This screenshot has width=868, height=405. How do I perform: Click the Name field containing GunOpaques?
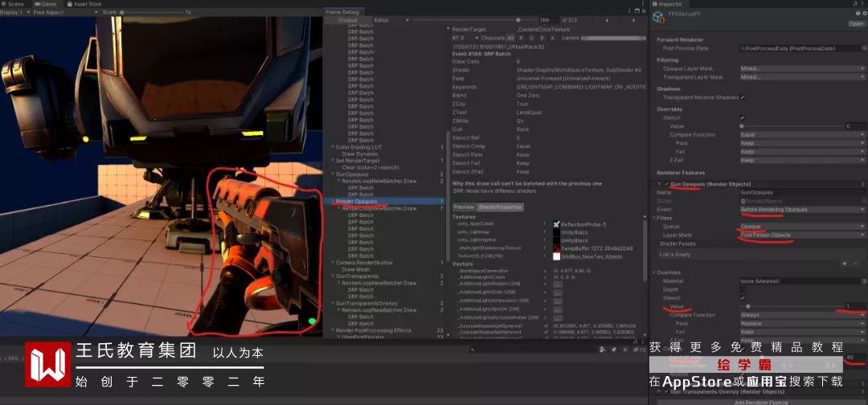click(x=802, y=193)
